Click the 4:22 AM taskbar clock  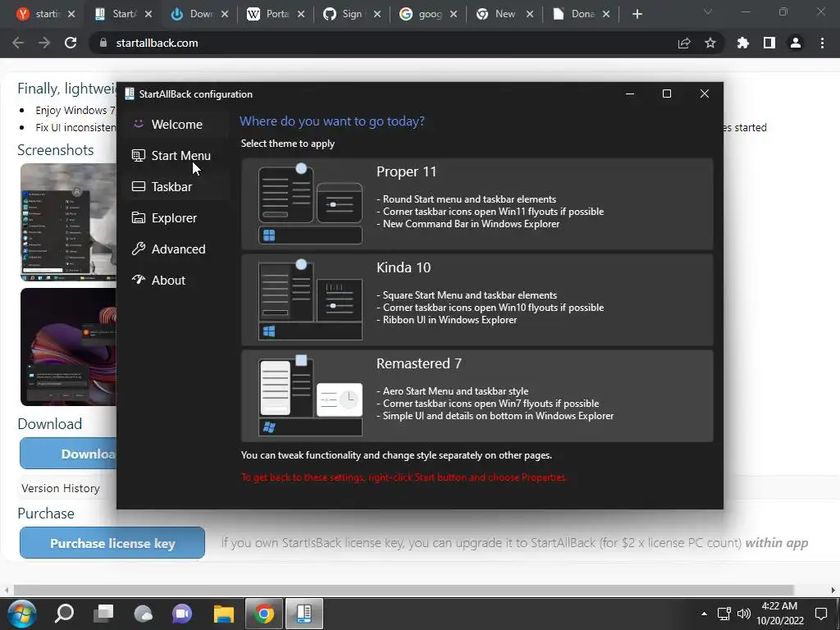point(780,613)
